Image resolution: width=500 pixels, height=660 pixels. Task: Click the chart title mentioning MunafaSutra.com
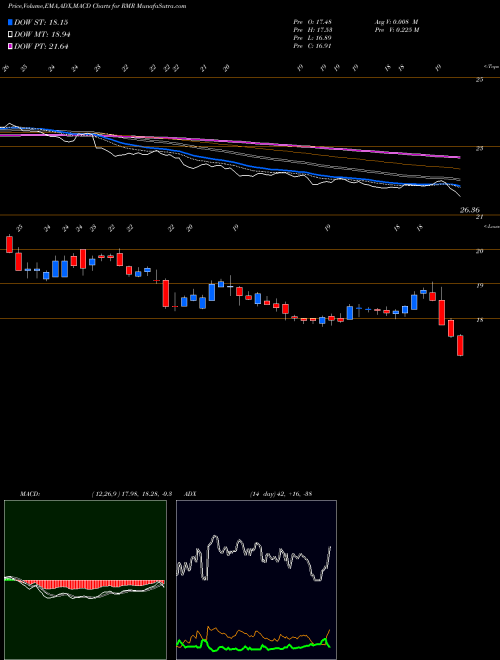tap(97, 7)
